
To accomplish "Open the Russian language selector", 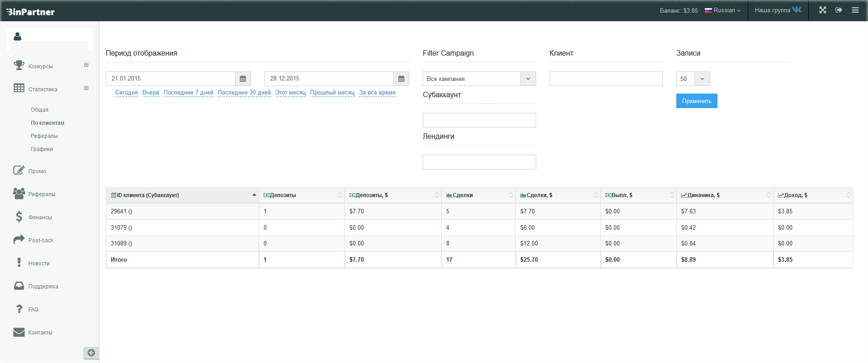I will 723,10.
